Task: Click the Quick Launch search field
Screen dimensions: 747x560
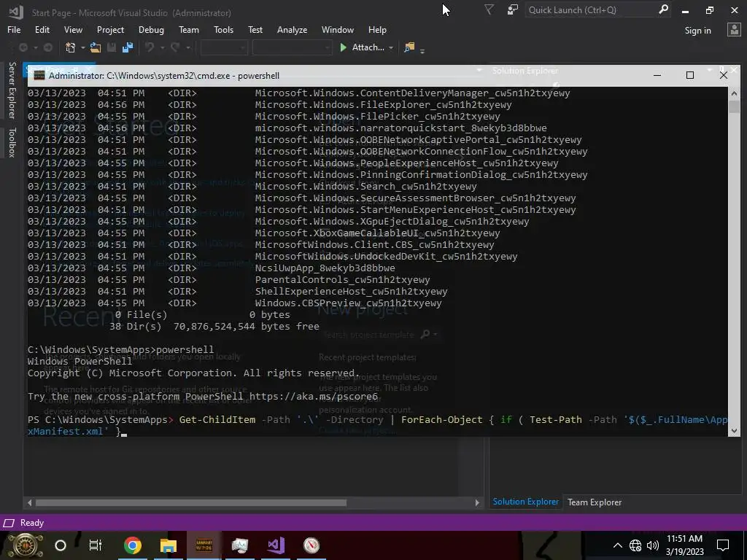Action: pos(591,9)
